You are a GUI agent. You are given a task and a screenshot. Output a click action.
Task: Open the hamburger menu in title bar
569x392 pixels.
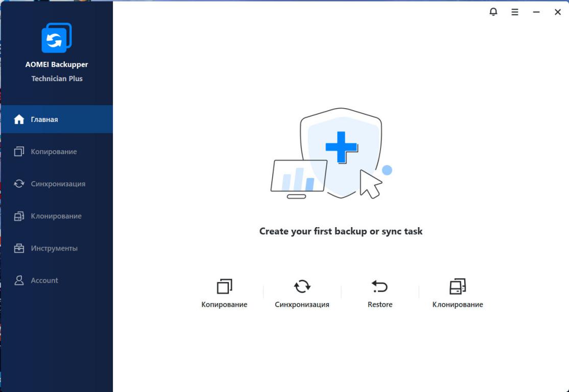click(x=515, y=12)
